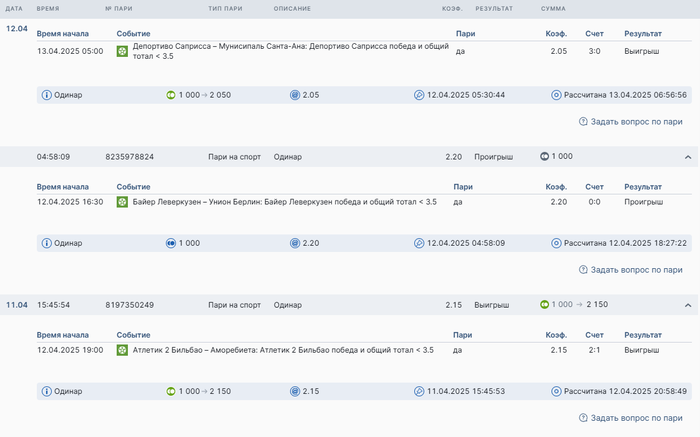
Task: Click info icon beside Одинар in Атлетик bet details
Action: coord(46,391)
